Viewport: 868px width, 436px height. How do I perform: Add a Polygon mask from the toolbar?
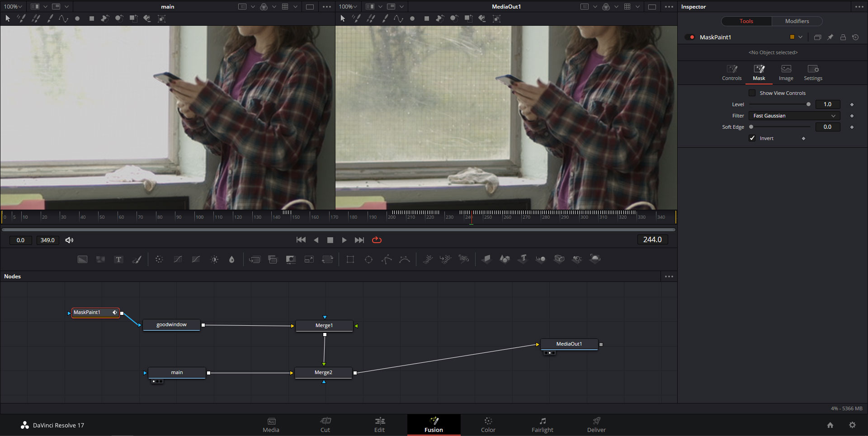pyautogui.click(x=387, y=259)
